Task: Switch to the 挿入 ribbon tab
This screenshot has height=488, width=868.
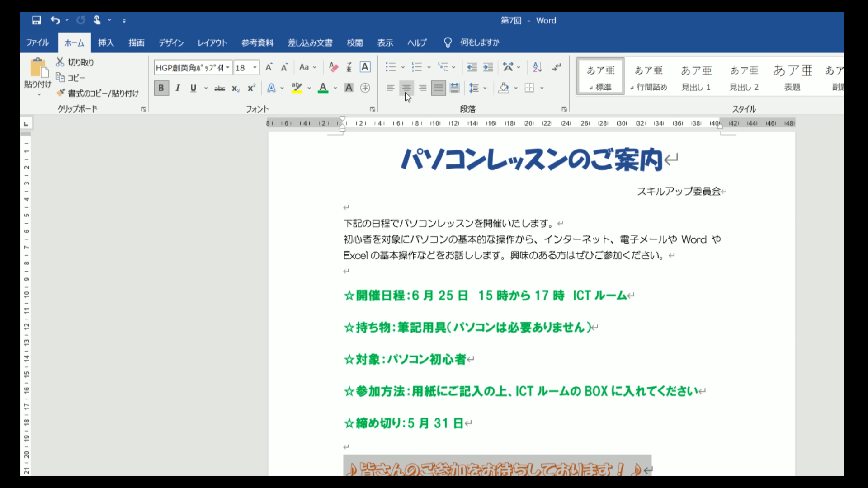Action: (x=106, y=42)
